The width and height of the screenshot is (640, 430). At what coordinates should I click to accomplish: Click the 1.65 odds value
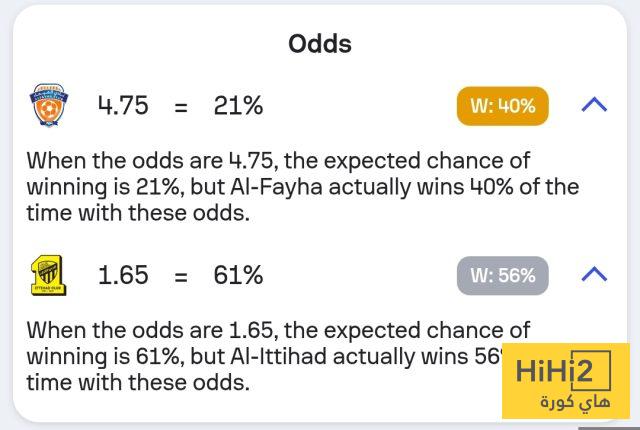pyautogui.click(x=124, y=275)
